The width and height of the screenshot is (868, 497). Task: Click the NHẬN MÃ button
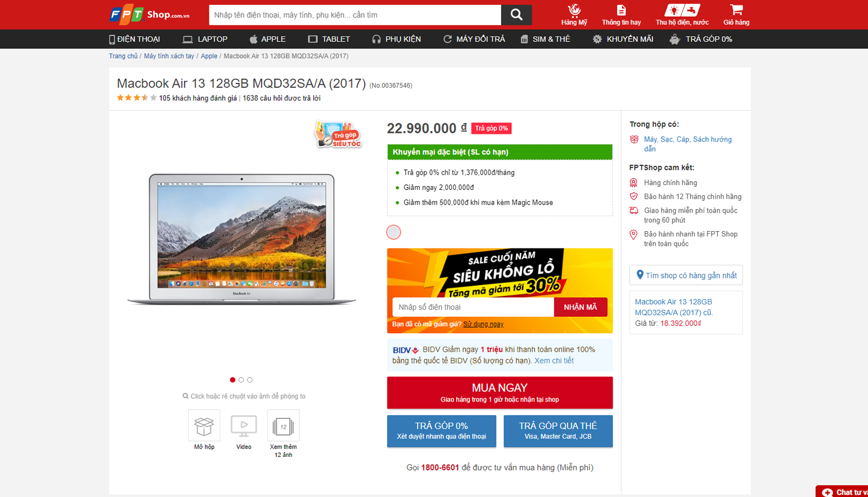[x=580, y=307]
